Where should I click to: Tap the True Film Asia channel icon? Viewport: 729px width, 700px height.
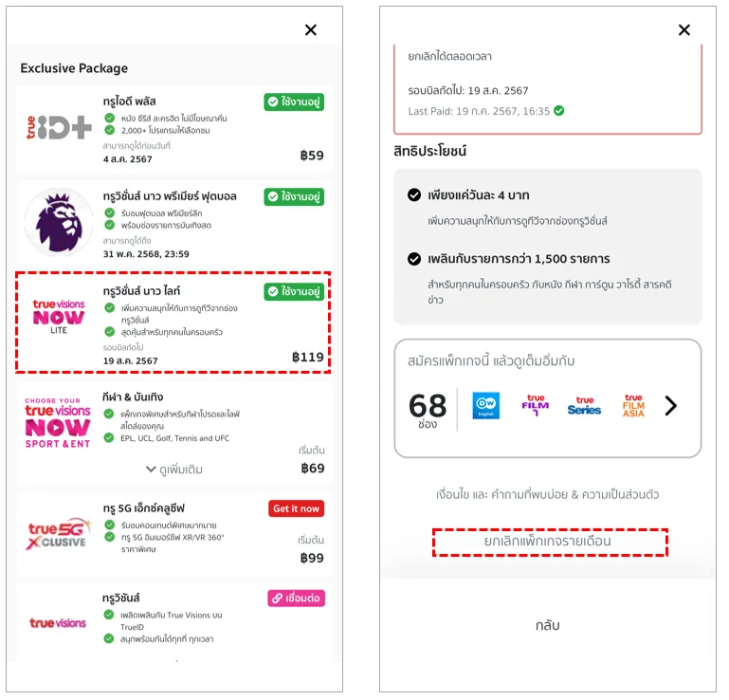click(x=633, y=406)
